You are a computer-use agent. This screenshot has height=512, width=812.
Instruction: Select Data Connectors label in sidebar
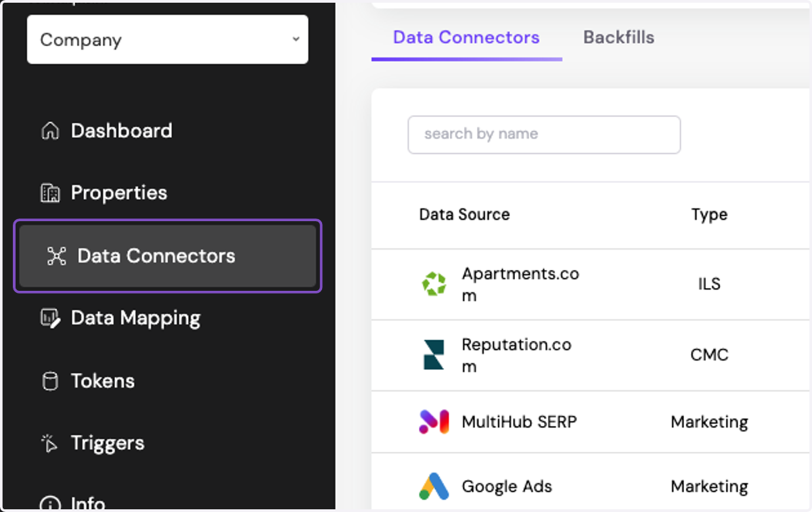coord(156,256)
